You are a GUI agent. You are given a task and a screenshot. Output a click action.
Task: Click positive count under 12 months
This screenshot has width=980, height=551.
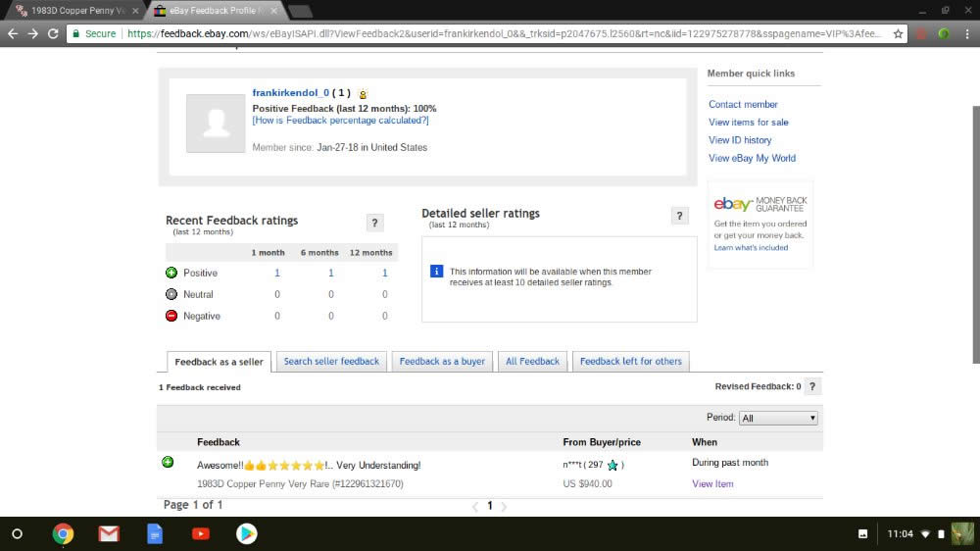[x=384, y=273]
